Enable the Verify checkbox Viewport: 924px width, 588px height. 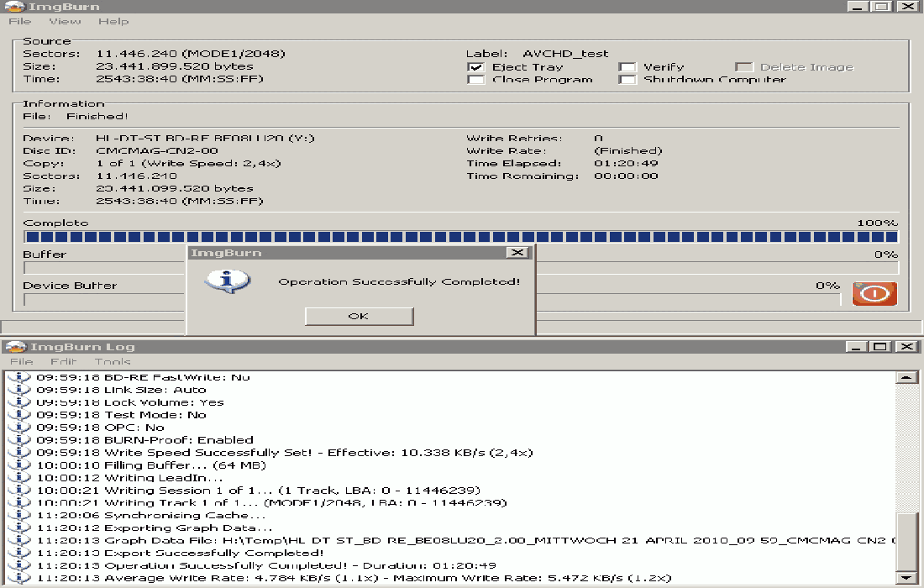coord(627,67)
